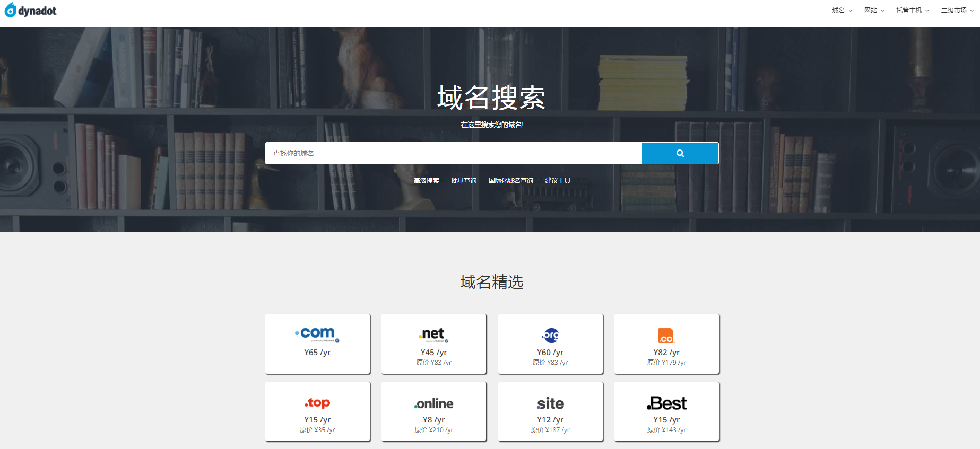The image size is (980, 449).
Task: Select the .online domain logo
Action: pyautogui.click(x=433, y=404)
